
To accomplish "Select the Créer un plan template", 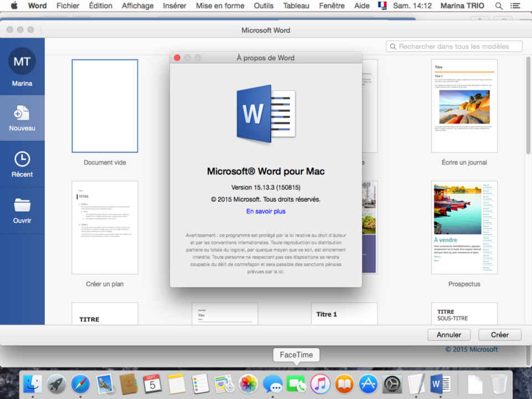I will point(105,227).
